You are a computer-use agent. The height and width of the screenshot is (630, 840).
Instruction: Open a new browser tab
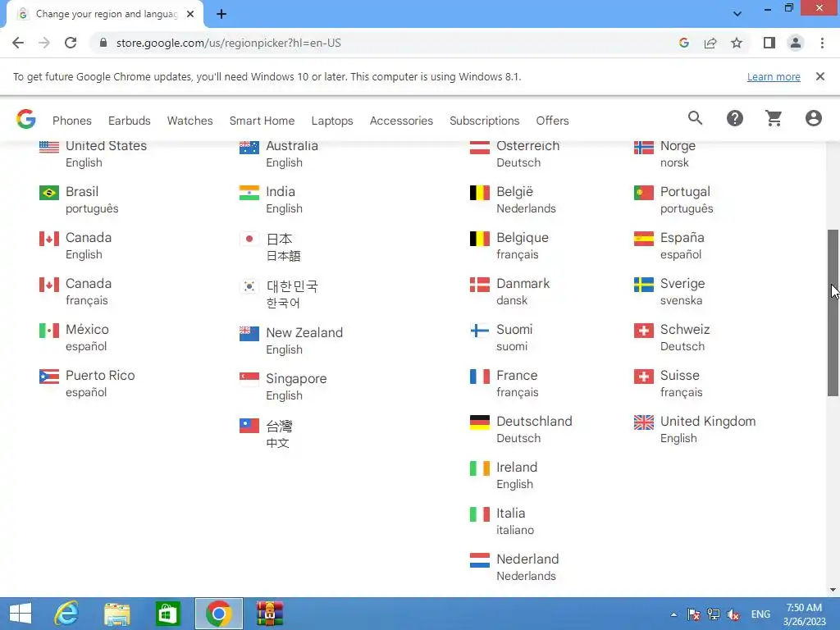click(221, 15)
